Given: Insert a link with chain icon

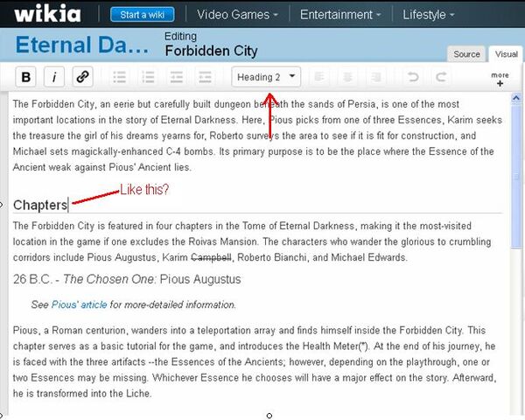Looking at the screenshot, I should point(83,77).
